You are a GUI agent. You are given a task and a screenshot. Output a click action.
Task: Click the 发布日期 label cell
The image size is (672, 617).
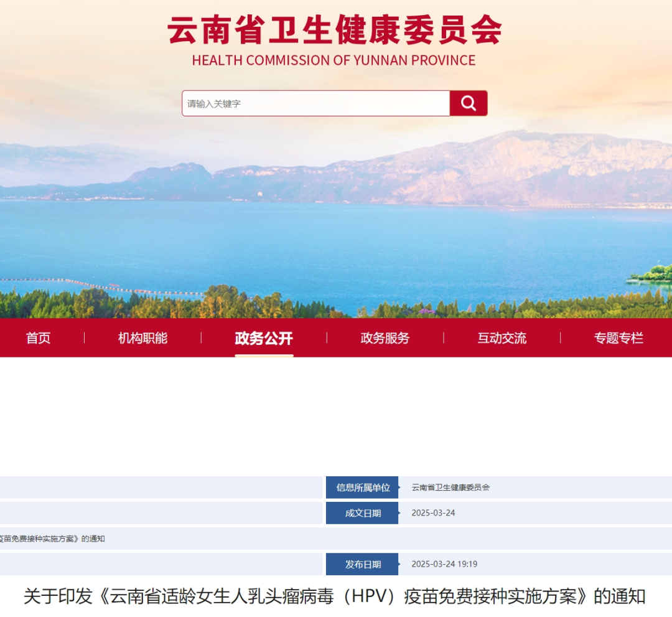click(x=362, y=564)
